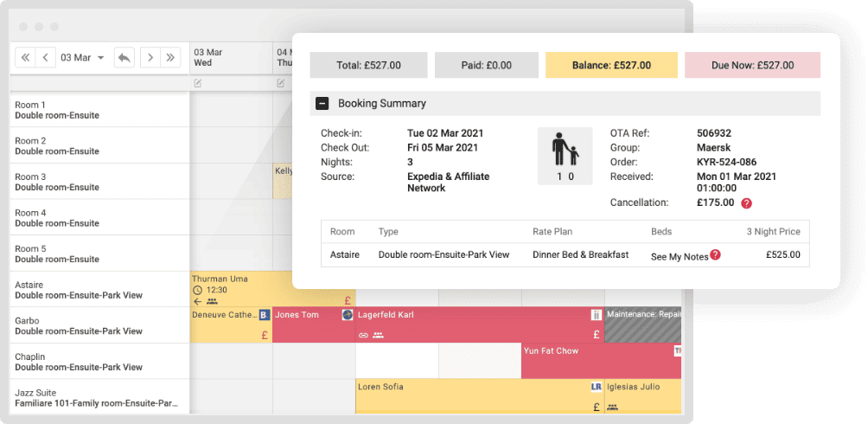868x424 pixels.
Task: Select the Maintenance: Repair block in Garbo row
Action: click(642, 324)
